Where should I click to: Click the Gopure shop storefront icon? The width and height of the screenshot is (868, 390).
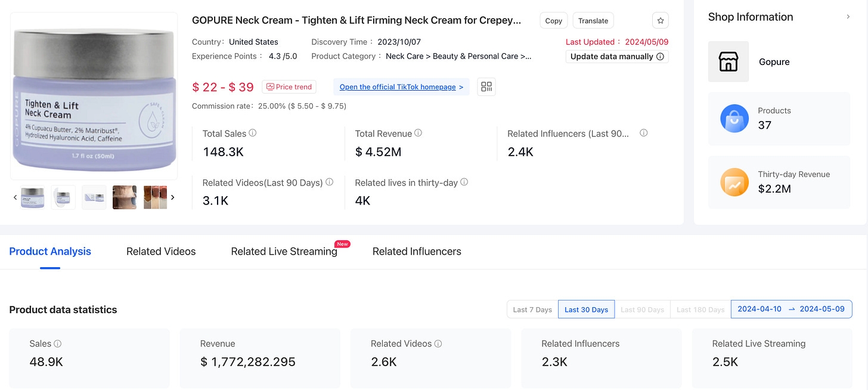[x=728, y=61]
